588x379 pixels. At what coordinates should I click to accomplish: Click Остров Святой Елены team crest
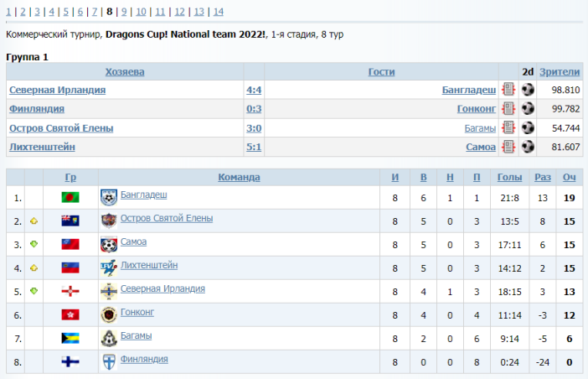pyautogui.click(x=108, y=221)
